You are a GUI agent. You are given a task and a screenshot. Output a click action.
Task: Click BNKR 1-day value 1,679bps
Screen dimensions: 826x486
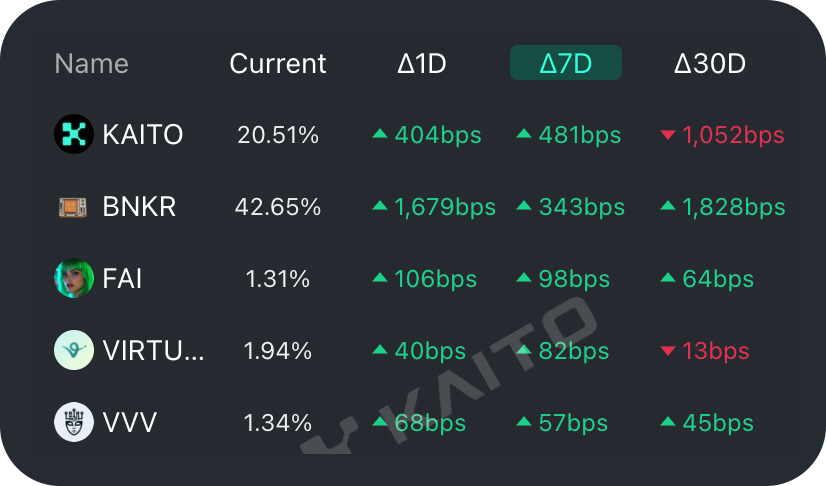pos(445,207)
